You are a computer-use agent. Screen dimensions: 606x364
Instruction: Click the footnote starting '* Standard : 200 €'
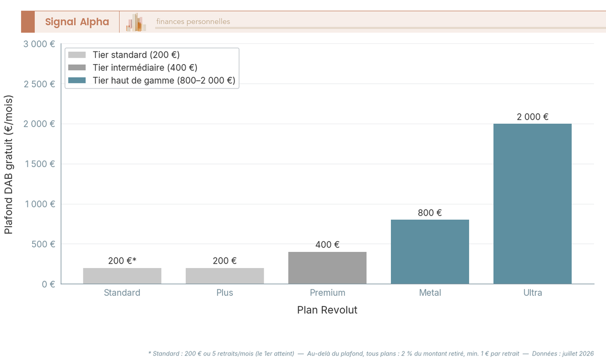click(x=371, y=354)
